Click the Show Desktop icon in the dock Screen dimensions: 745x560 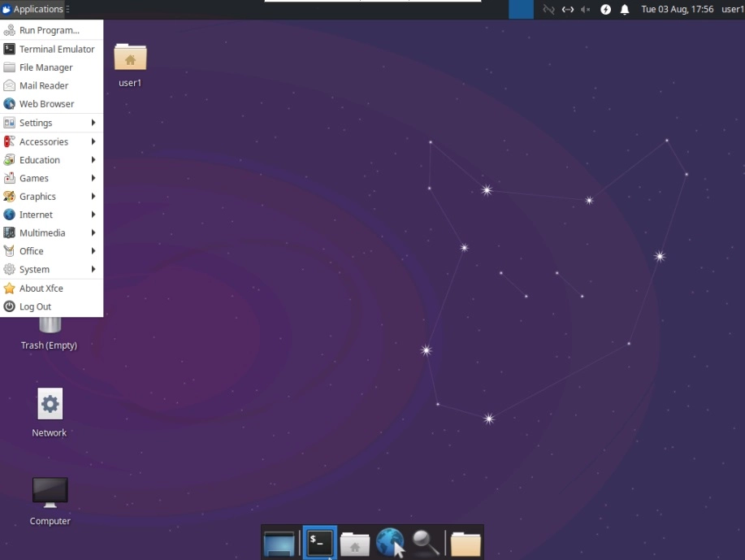pos(279,543)
